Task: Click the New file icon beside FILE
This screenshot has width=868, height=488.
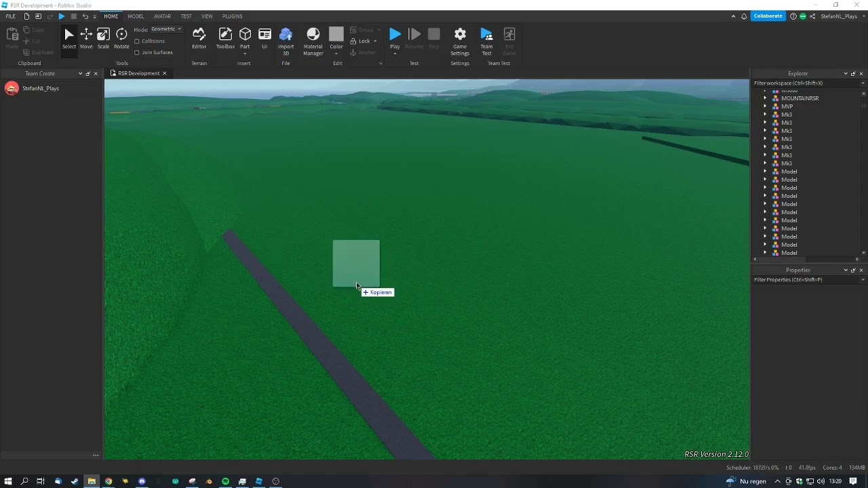Action: tap(26, 16)
